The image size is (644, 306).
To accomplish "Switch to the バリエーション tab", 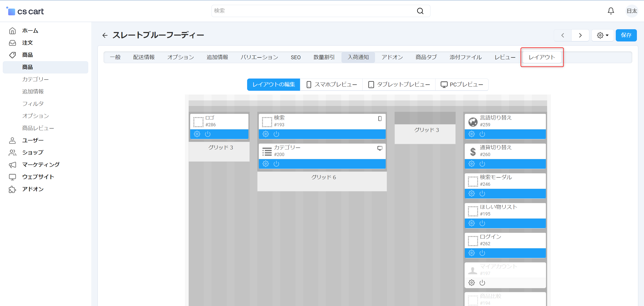I will pos(259,57).
